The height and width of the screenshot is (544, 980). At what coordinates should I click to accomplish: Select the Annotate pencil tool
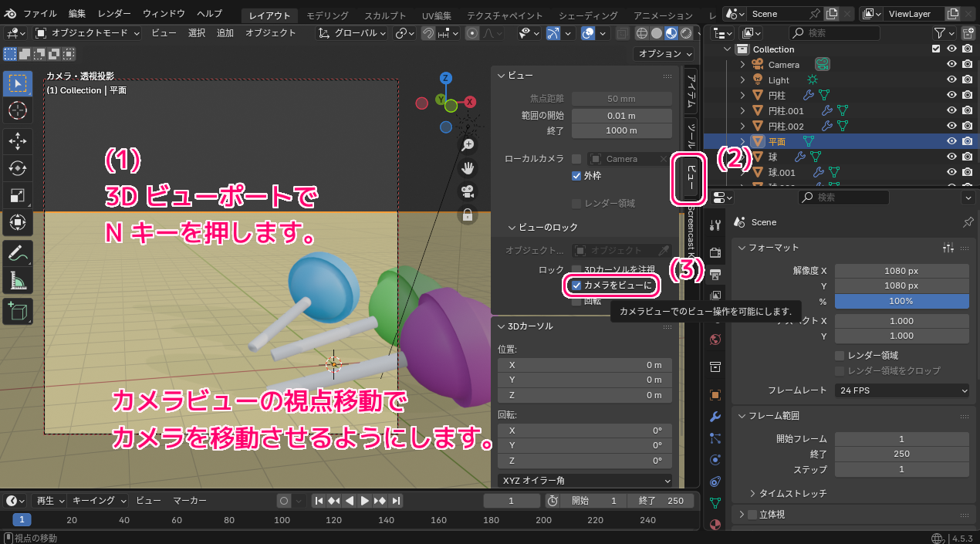tap(17, 252)
